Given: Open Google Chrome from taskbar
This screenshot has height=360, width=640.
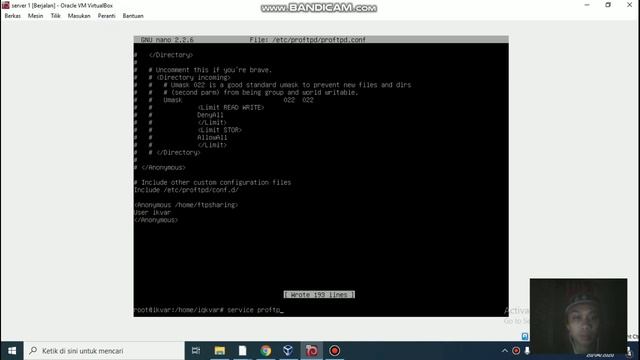Looking at the screenshot, I should [266, 351].
